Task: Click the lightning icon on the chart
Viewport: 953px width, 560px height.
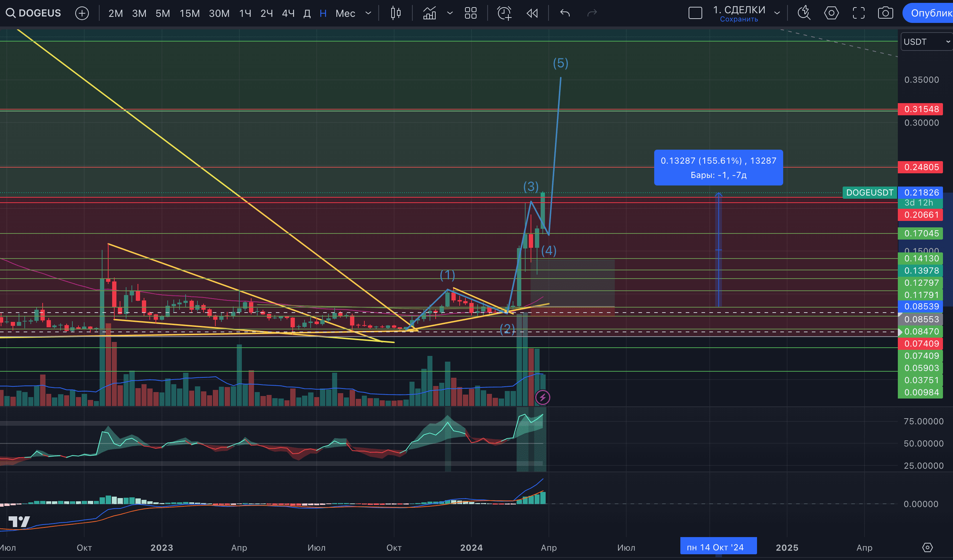Action: pyautogui.click(x=543, y=397)
